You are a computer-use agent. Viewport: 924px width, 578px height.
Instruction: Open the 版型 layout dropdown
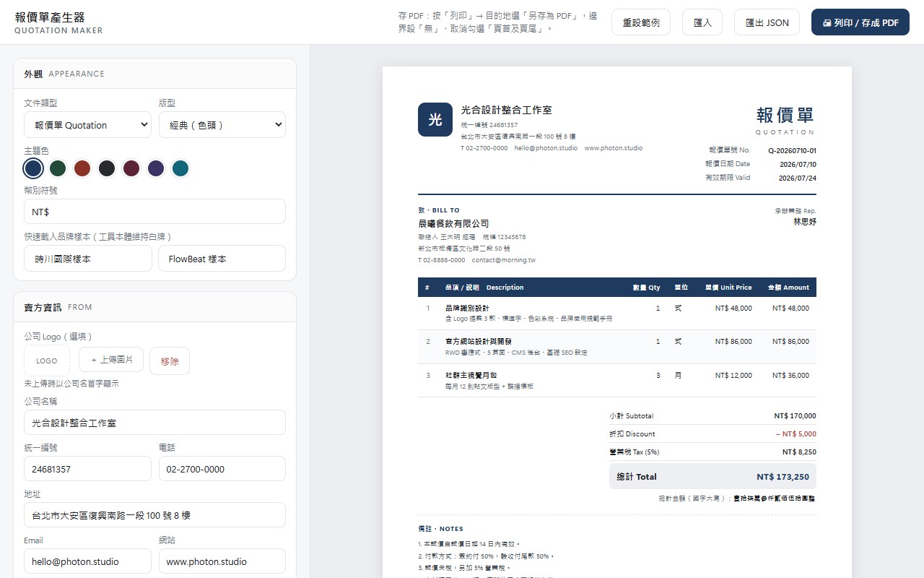click(222, 124)
